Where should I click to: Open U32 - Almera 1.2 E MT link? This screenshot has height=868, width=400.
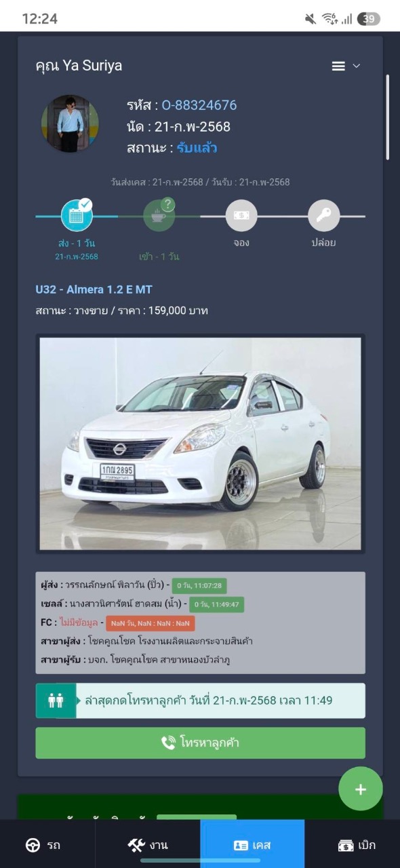click(94, 290)
